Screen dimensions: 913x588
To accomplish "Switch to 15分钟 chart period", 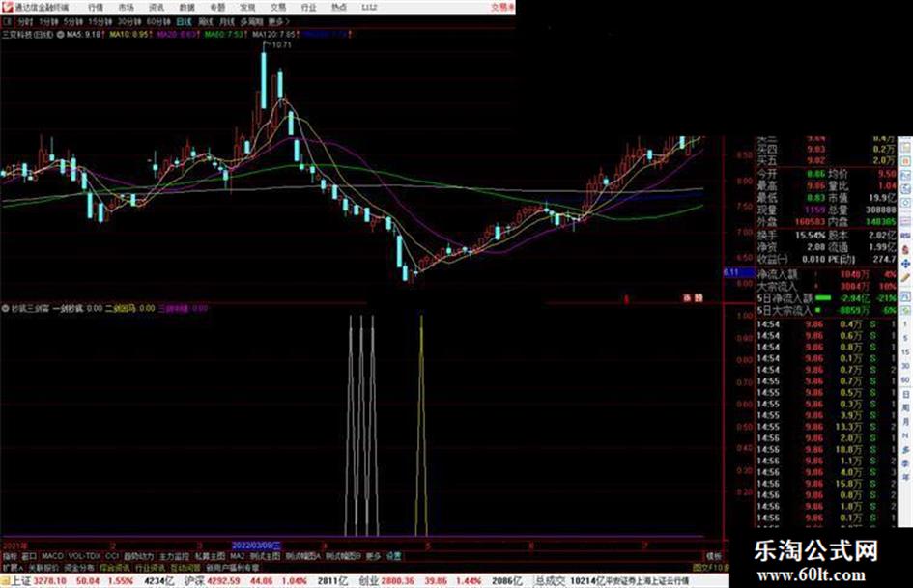I will click(x=100, y=21).
